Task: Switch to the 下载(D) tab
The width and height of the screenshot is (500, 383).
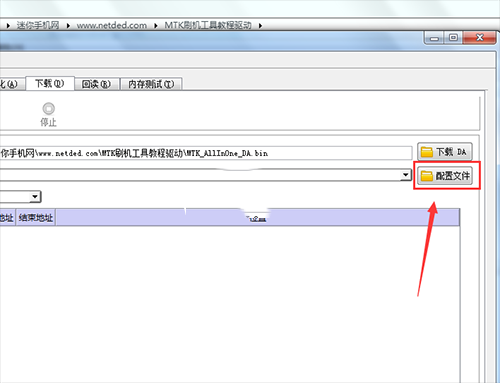Action: [50, 83]
